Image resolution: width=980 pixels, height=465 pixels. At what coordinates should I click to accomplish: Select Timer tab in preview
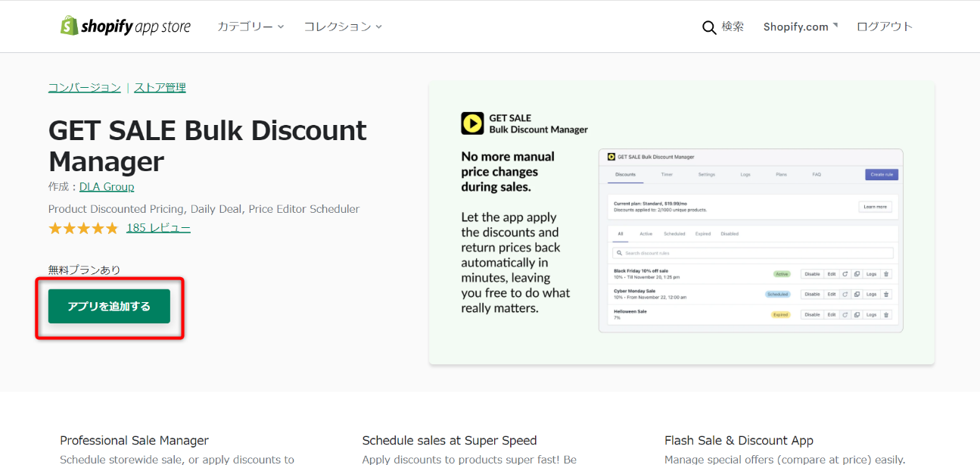coord(667,174)
